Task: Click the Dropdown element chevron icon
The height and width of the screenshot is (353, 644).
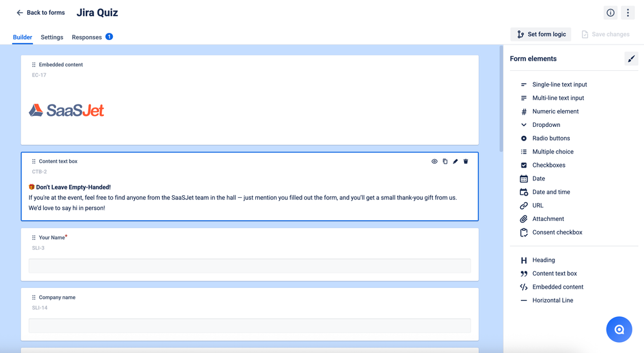Action: (523, 125)
